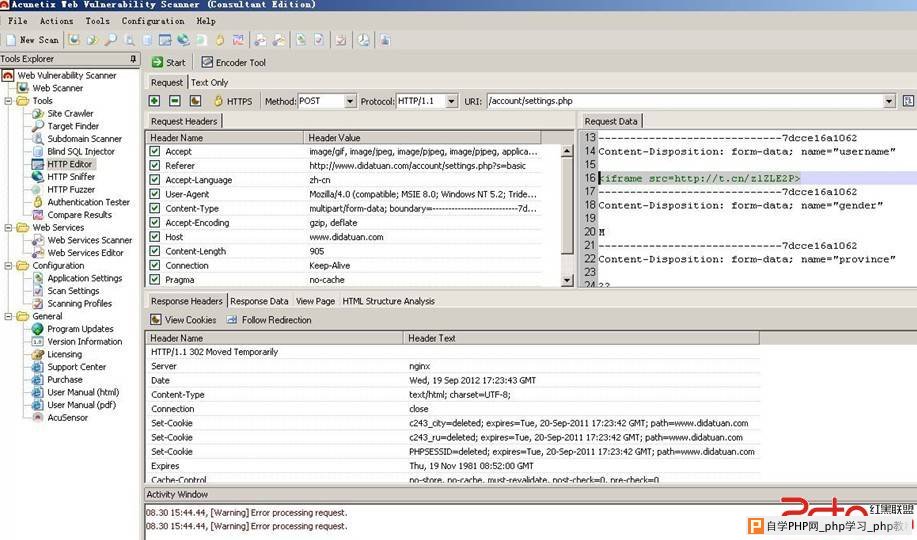Screen dimensions: 917x540
Task: Open Target Finder magnifier icon in toolbar
Action: tap(111, 40)
